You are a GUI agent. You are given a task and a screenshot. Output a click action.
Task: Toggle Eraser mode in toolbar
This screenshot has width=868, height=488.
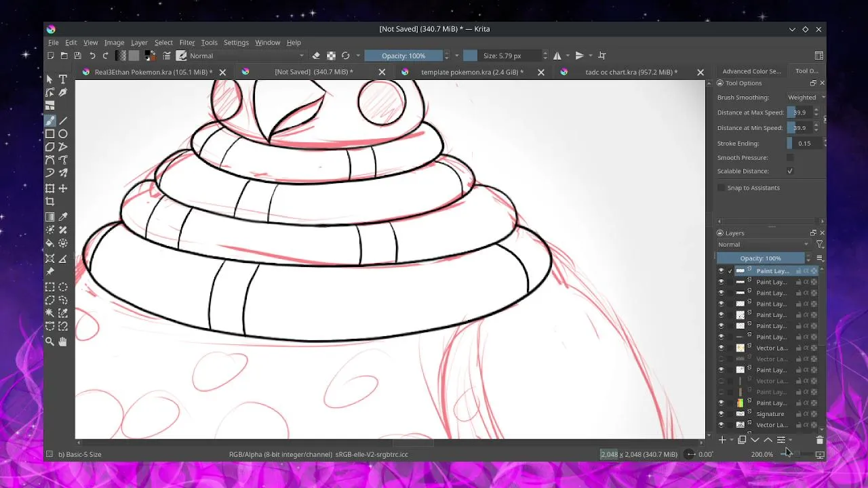point(316,56)
